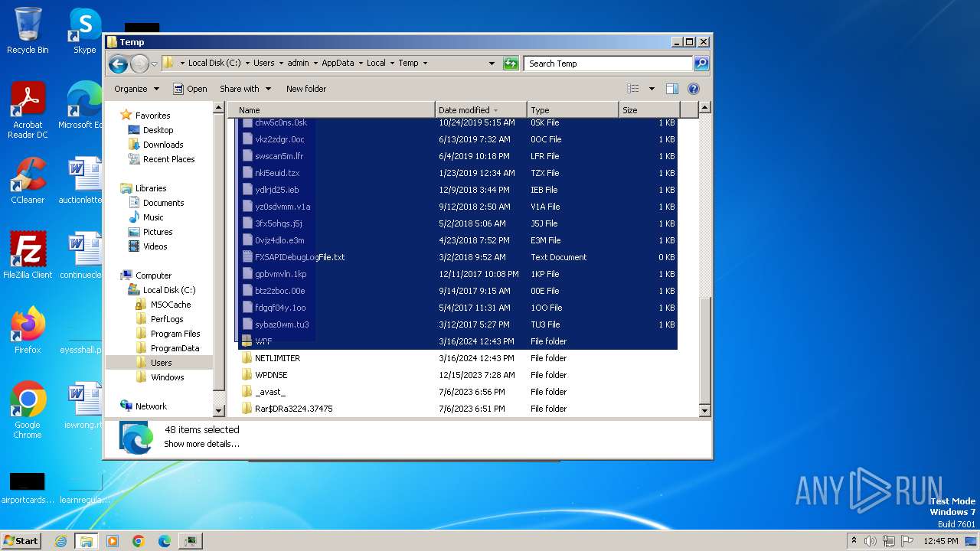The height and width of the screenshot is (551, 980).
Task: Select the _avast_ folder
Action: pyautogui.click(x=270, y=392)
